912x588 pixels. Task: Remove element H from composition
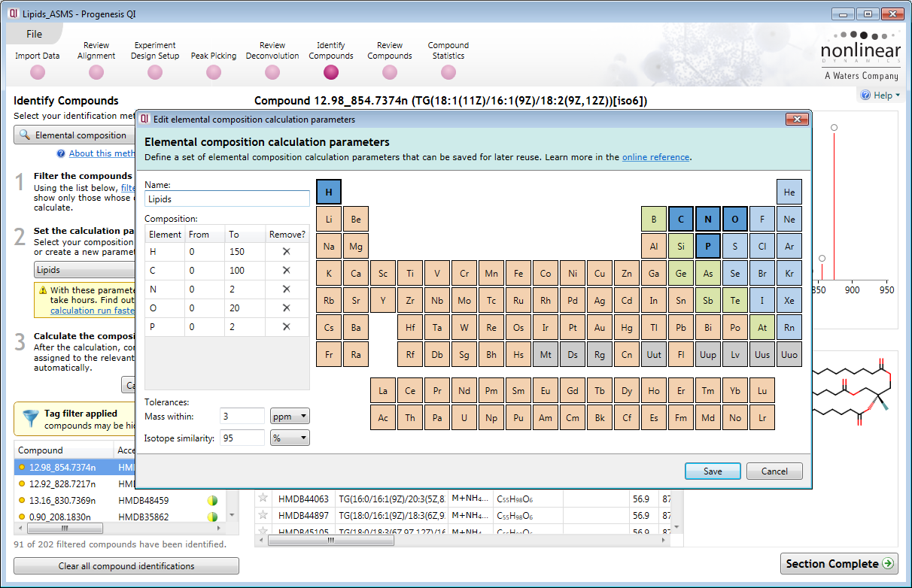coord(286,252)
